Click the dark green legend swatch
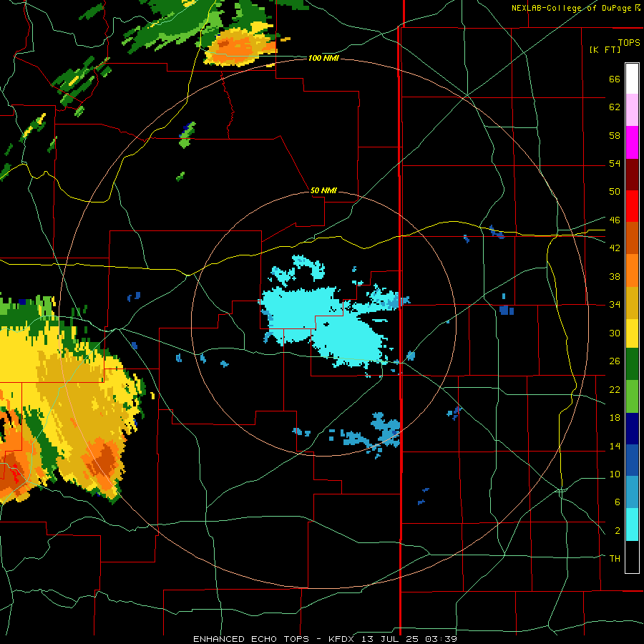 click(632, 364)
